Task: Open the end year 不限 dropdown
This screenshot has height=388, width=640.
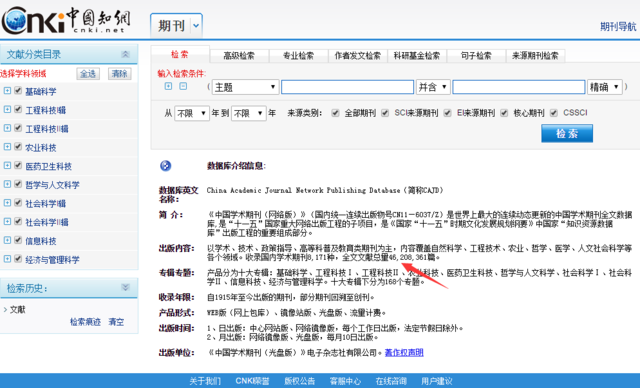Action: [249, 113]
